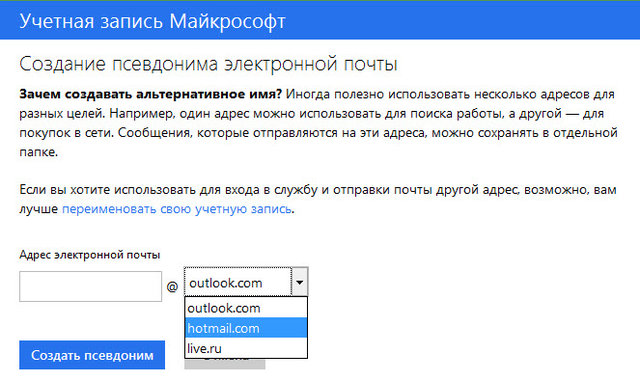Viewport: 640px width, 381px height.
Task: Click paragraph starting with Если вы хотите использовать
Action: (x=318, y=199)
